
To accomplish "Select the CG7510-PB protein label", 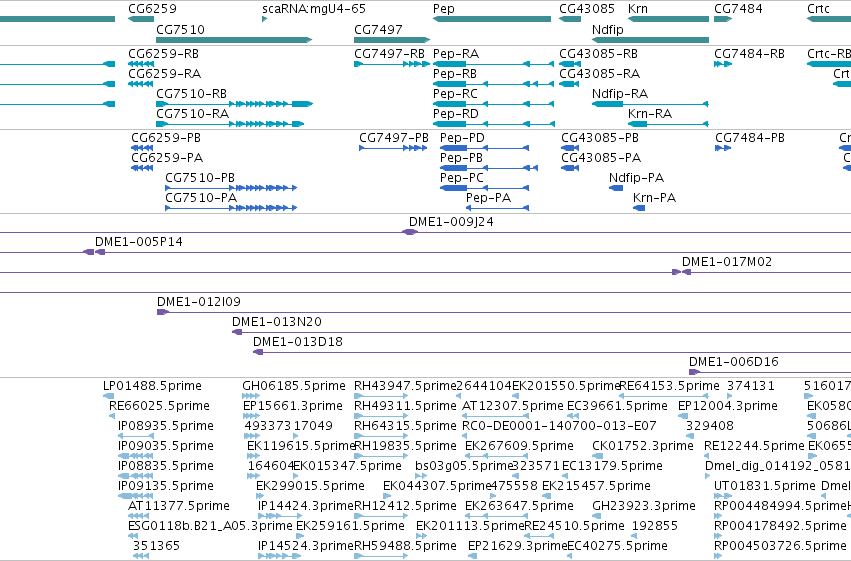I will 200,178.
